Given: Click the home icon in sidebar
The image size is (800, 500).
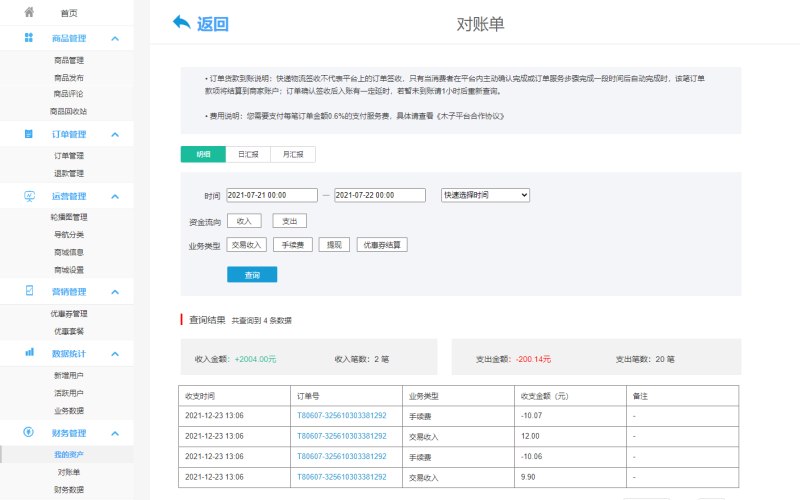Looking at the screenshot, I should pos(29,12).
